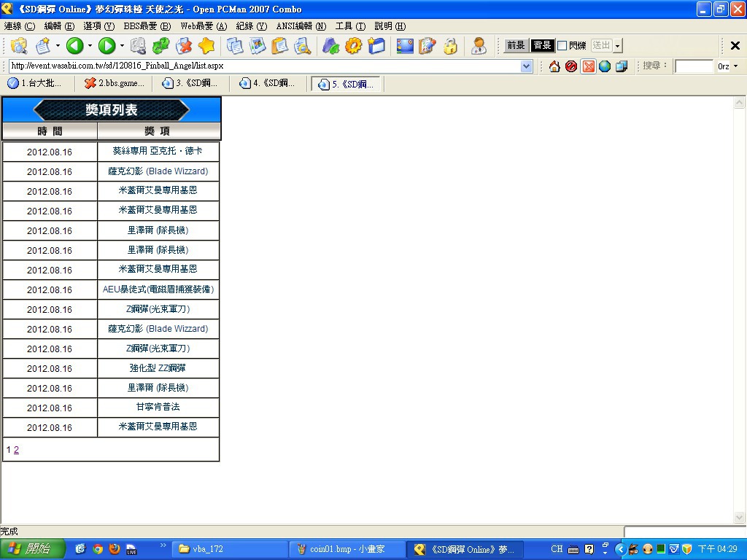This screenshot has width=747, height=560.
Task: Open the ANSI編輯 (N) menu
Action: point(301,26)
